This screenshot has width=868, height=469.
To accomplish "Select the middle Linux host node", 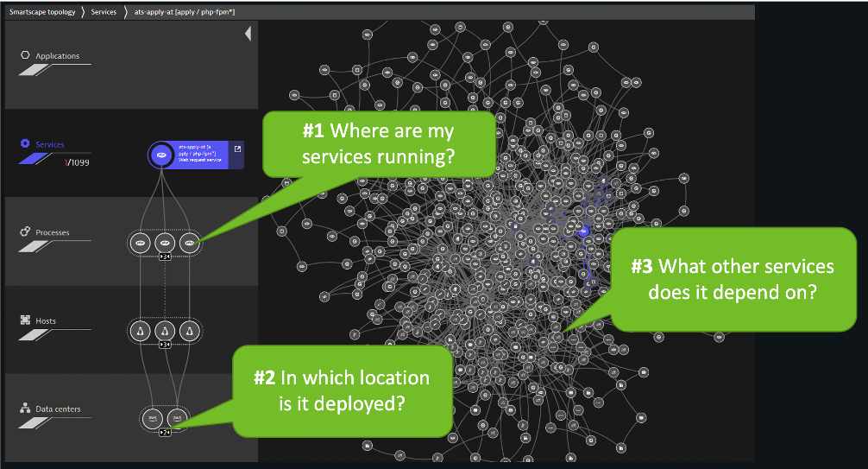I will tap(165, 330).
